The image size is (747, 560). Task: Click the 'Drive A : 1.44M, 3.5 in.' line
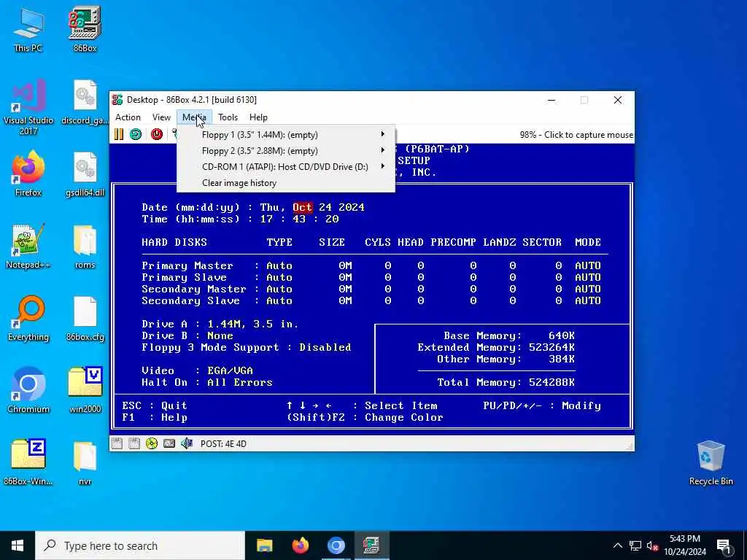point(220,324)
